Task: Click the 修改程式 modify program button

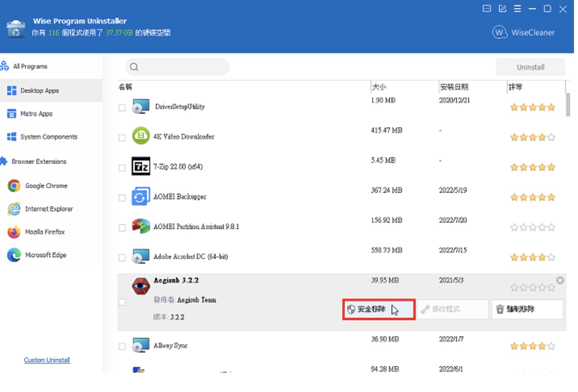Action: click(453, 309)
